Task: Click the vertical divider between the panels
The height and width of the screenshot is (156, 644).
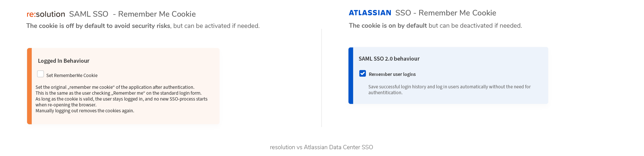Action: (x=322, y=78)
